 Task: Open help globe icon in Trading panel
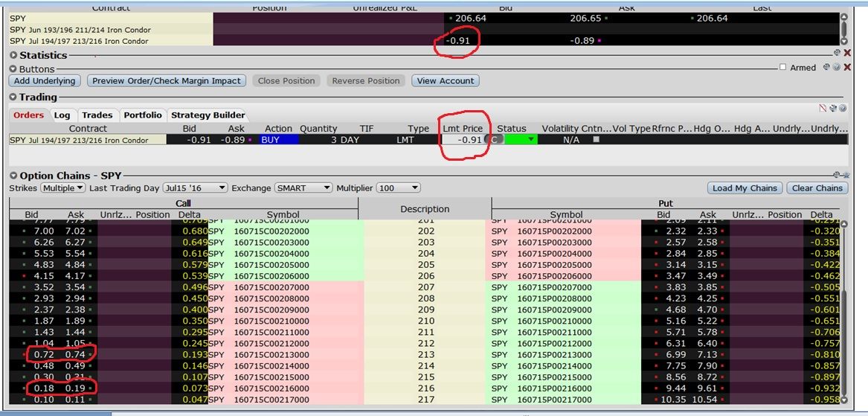(843, 108)
